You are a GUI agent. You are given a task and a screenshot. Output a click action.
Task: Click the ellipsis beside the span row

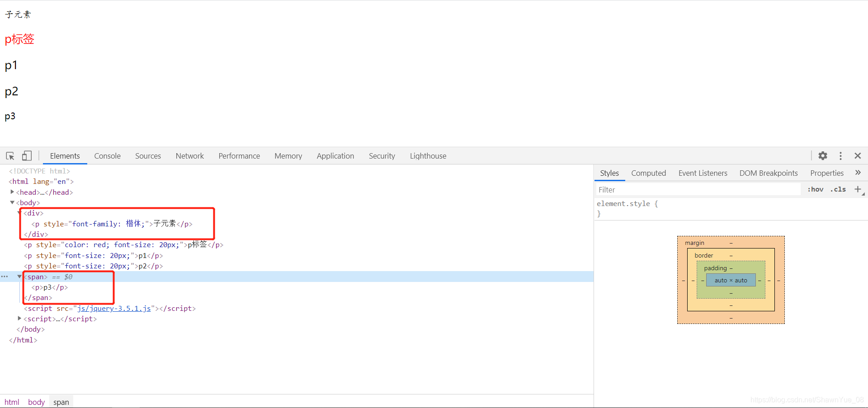point(5,277)
